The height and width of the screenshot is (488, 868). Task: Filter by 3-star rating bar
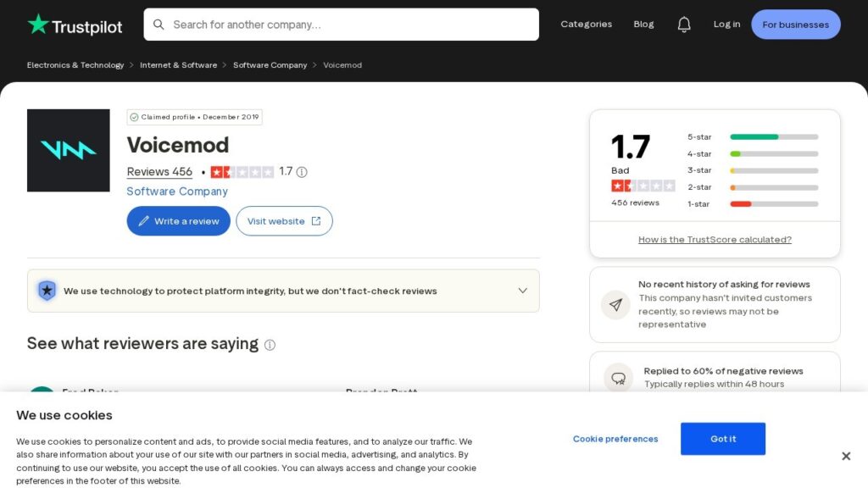[753, 170]
